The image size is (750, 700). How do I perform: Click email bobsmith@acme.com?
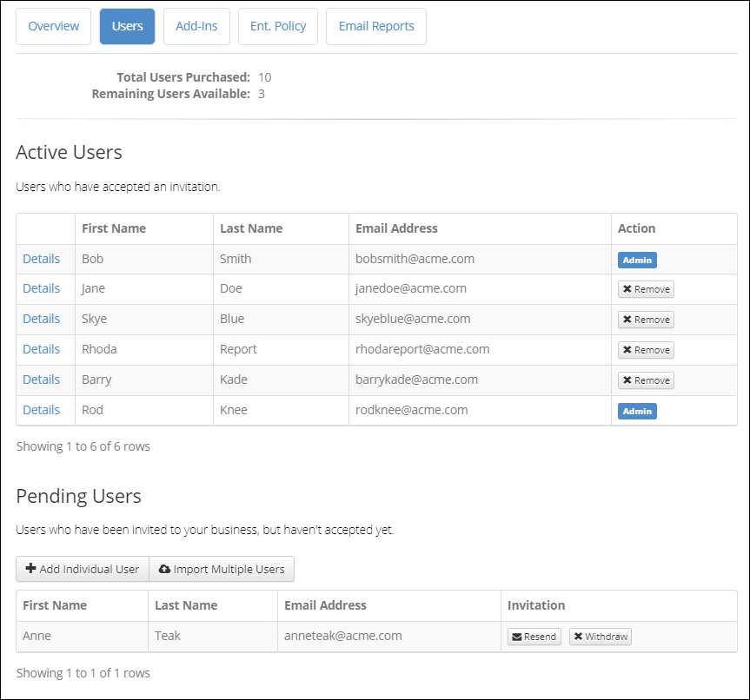coord(415,259)
